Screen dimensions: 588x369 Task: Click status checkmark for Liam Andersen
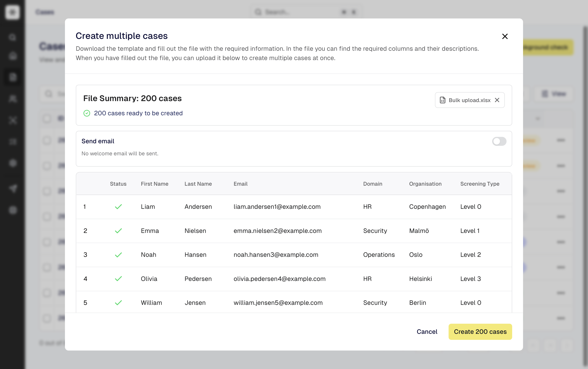118,207
